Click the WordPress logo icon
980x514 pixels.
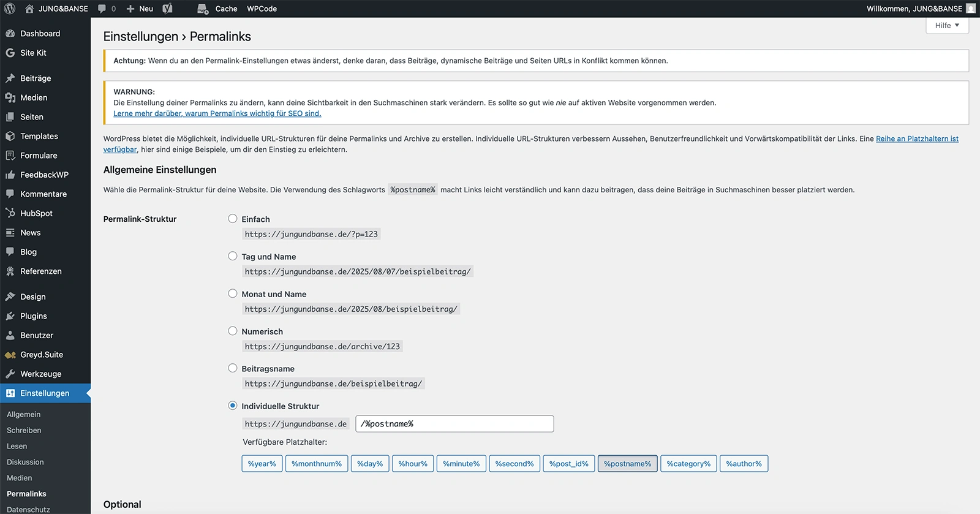10,9
